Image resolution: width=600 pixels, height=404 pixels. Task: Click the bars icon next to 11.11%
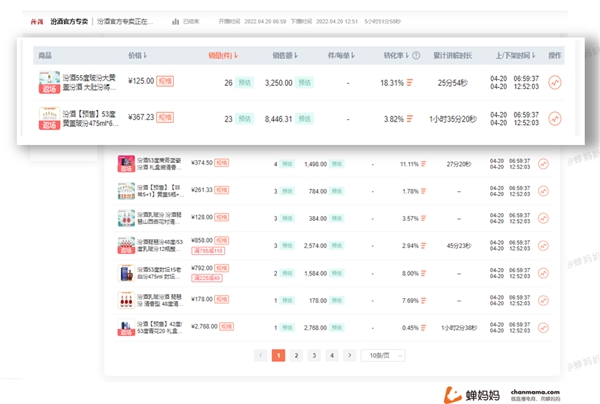pyautogui.click(x=424, y=164)
